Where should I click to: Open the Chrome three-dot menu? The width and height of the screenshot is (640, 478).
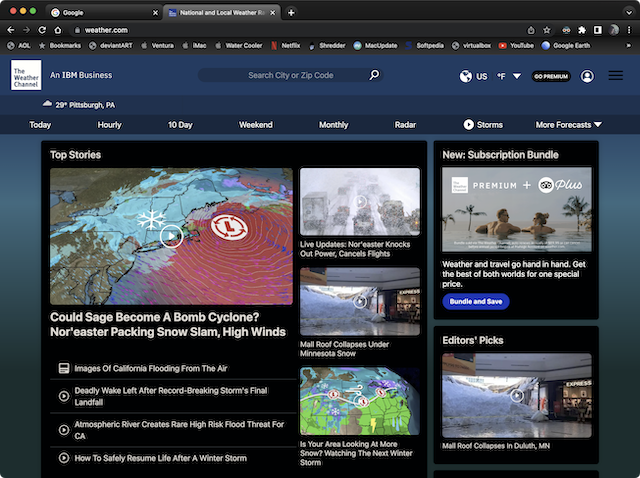(629, 30)
